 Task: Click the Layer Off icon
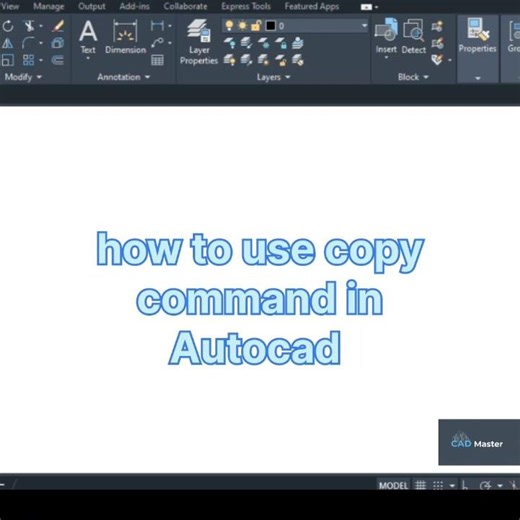click(229, 43)
